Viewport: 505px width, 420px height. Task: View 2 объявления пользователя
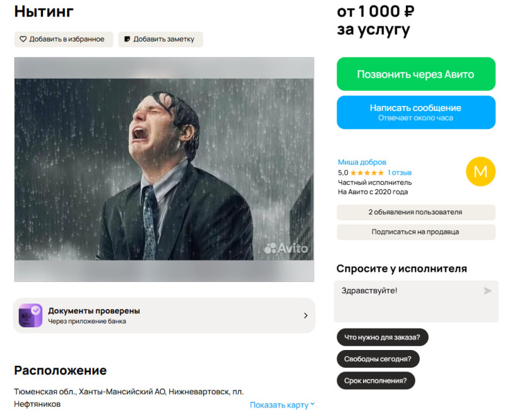click(x=416, y=212)
